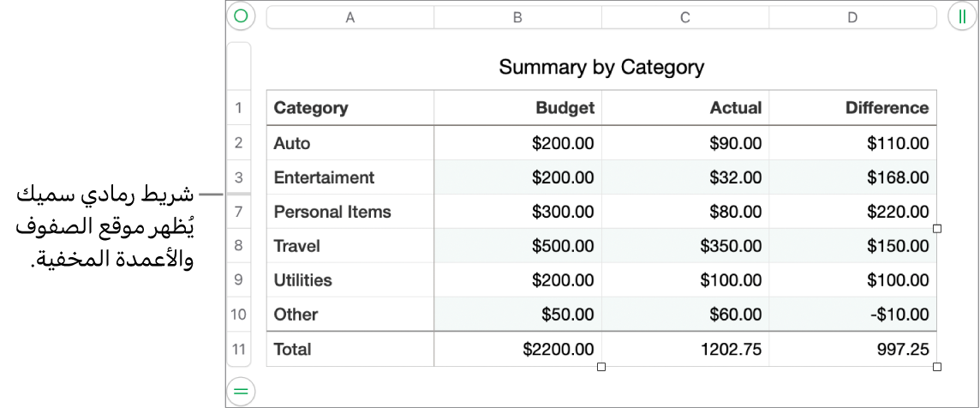Image resolution: width=980 pixels, height=408 pixels.
Task: Select column D header
Action: click(x=852, y=17)
